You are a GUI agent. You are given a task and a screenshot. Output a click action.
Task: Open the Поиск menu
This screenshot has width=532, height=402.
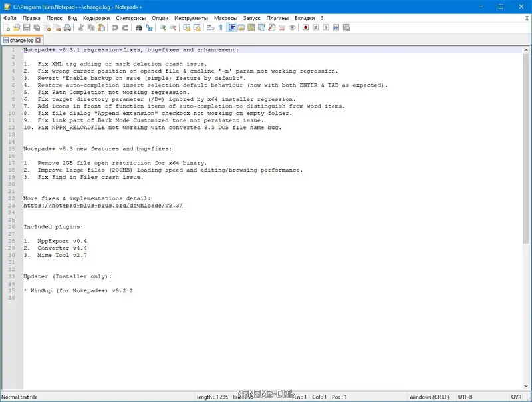(55, 19)
